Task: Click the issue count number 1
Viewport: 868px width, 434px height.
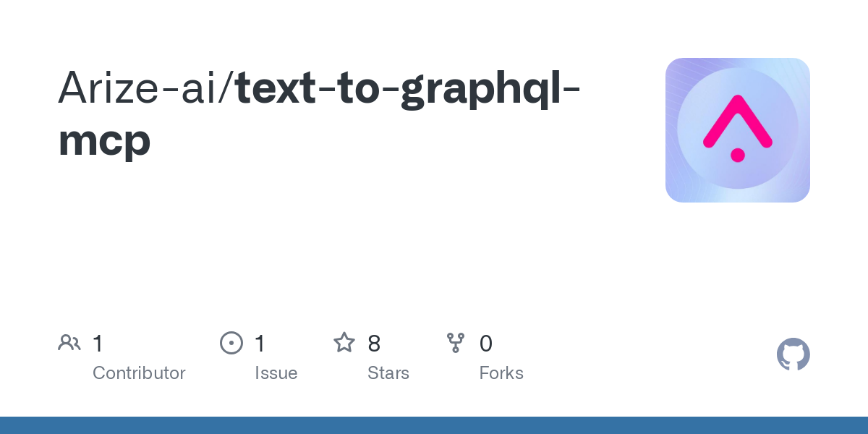Action: coord(260,344)
